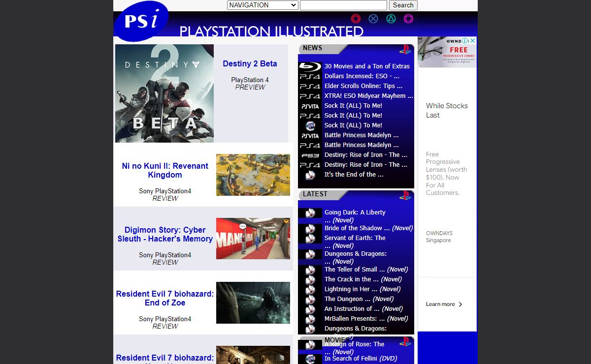The height and width of the screenshot is (364, 591).
Task: Open 'An Instruction of' novel link
Action: coord(363,309)
